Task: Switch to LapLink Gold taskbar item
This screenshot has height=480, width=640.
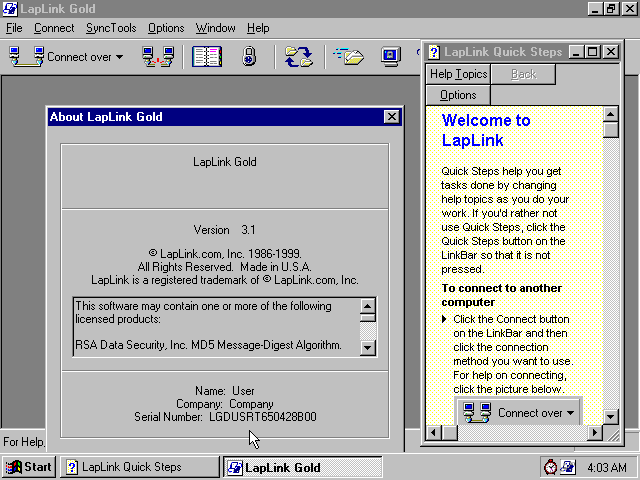Action: tap(303, 467)
